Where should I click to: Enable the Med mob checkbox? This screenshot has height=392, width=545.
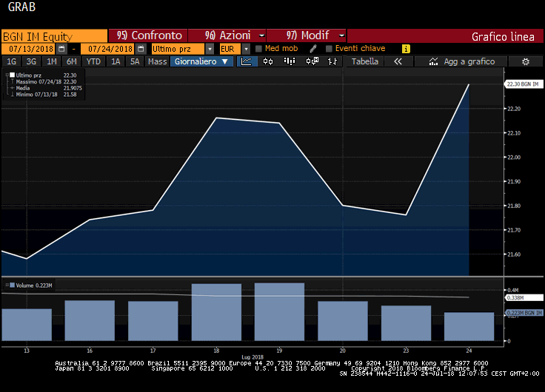tap(258, 49)
